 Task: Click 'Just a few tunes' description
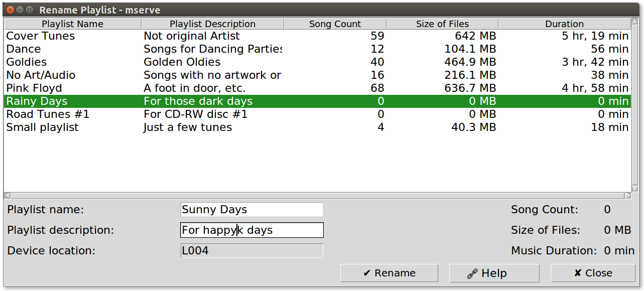(x=188, y=127)
